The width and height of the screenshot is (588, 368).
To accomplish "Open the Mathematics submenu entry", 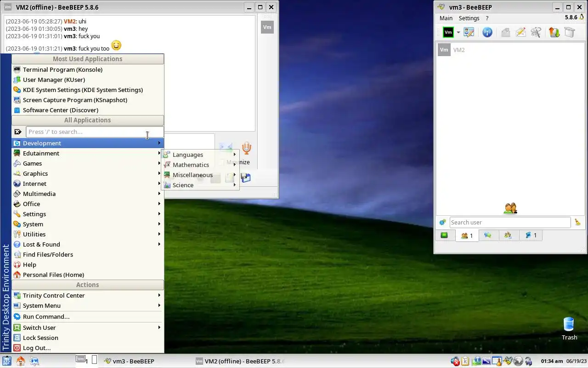I will click(200, 165).
